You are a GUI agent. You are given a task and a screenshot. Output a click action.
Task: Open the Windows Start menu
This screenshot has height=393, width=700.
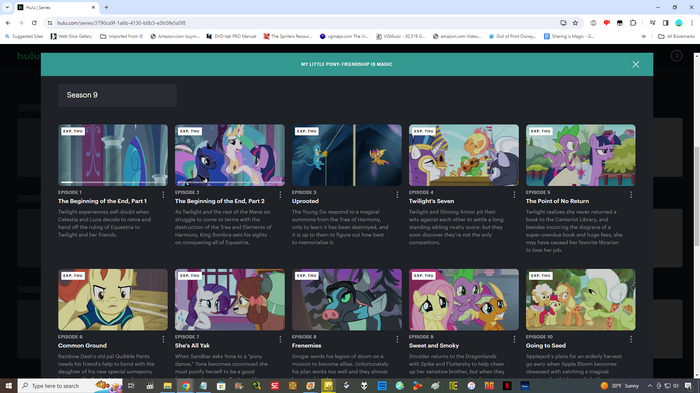click(8, 385)
